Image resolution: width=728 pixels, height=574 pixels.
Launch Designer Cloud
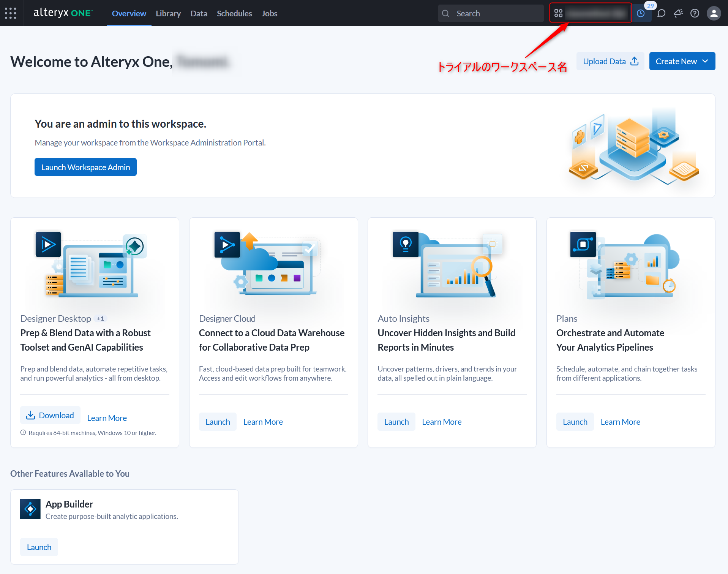[218, 422]
